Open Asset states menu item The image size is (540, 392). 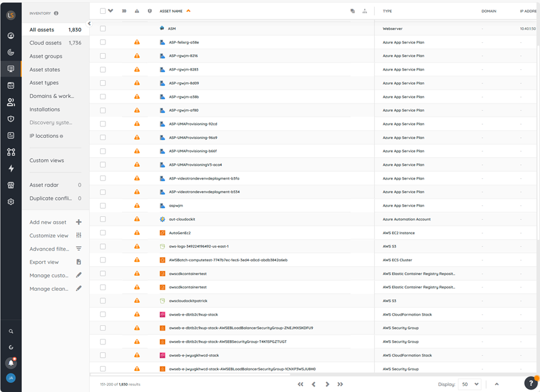pyautogui.click(x=45, y=69)
